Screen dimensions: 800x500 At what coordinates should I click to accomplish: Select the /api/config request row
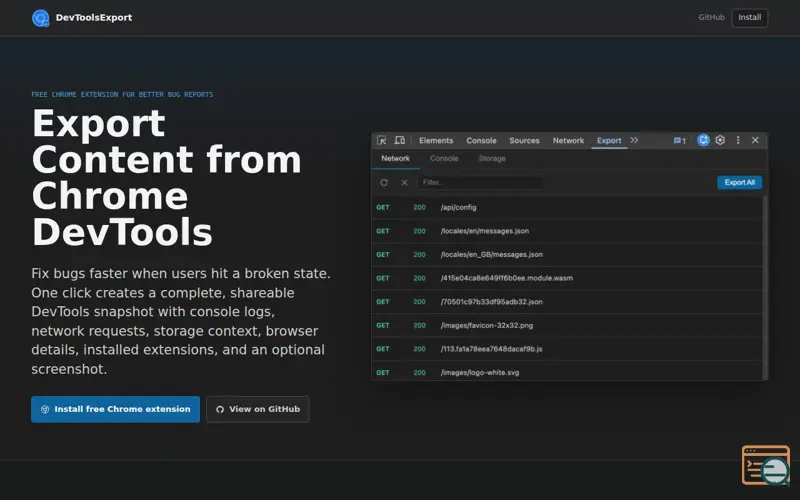pos(567,208)
